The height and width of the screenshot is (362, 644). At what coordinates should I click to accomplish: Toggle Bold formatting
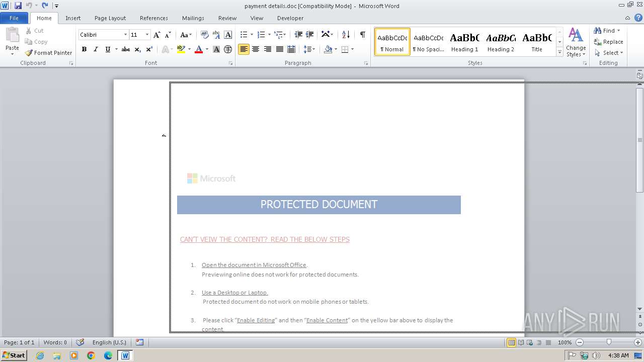(84, 49)
